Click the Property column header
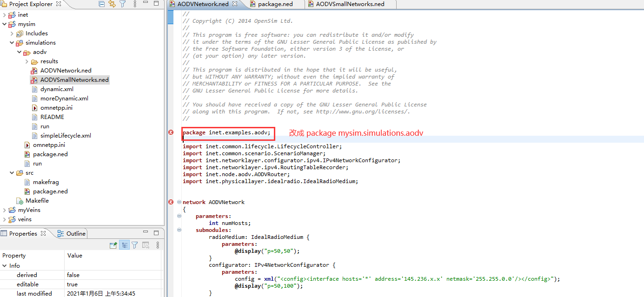 click(32, 256)
